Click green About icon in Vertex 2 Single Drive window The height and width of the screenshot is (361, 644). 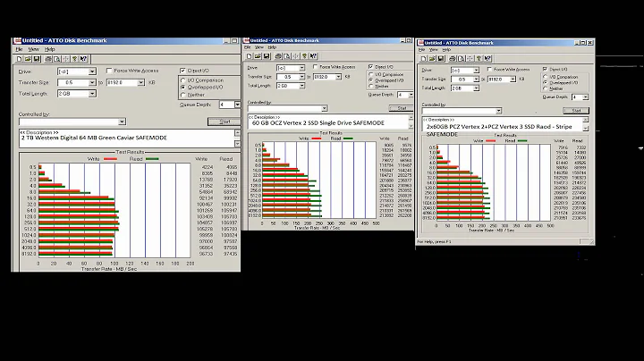304,56
